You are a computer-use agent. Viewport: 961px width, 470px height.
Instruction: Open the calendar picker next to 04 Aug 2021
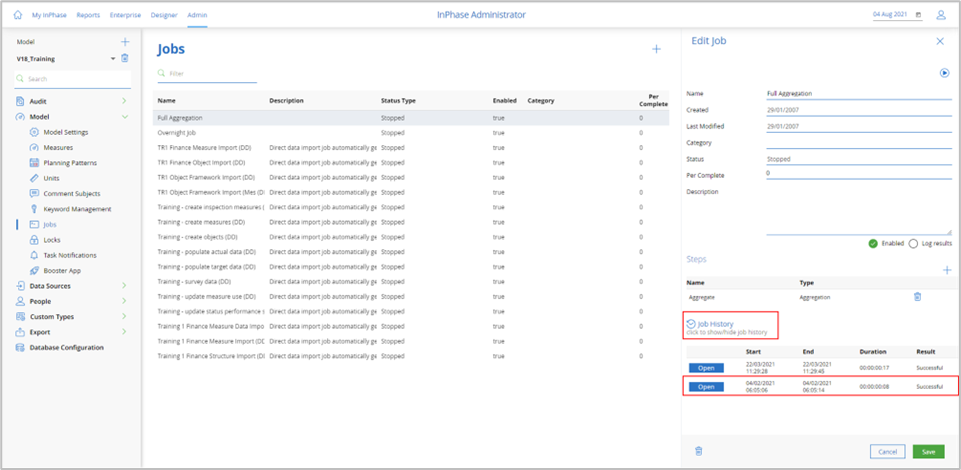point(918,15)
